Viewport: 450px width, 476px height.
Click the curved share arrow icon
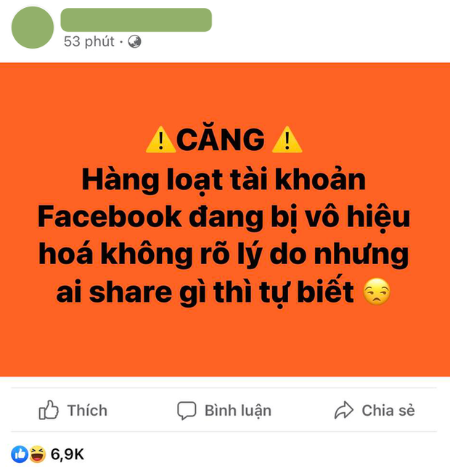pos(344,410)
